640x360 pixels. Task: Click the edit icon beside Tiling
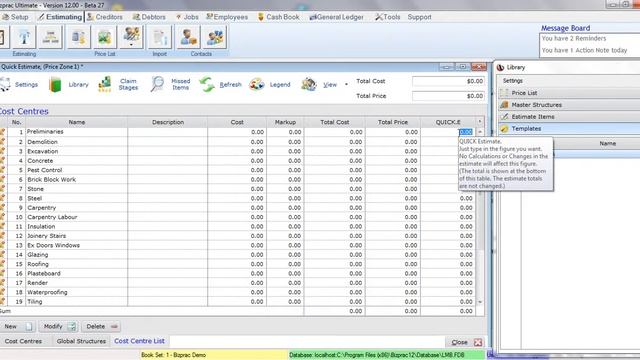2,302
